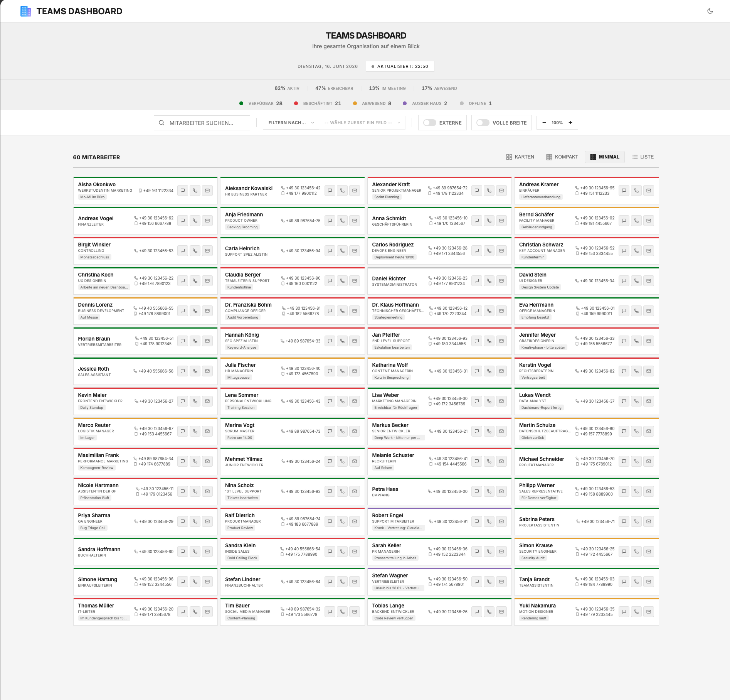
Task: Call Eva Herrmann via phone icon
Action: point(636,311)
